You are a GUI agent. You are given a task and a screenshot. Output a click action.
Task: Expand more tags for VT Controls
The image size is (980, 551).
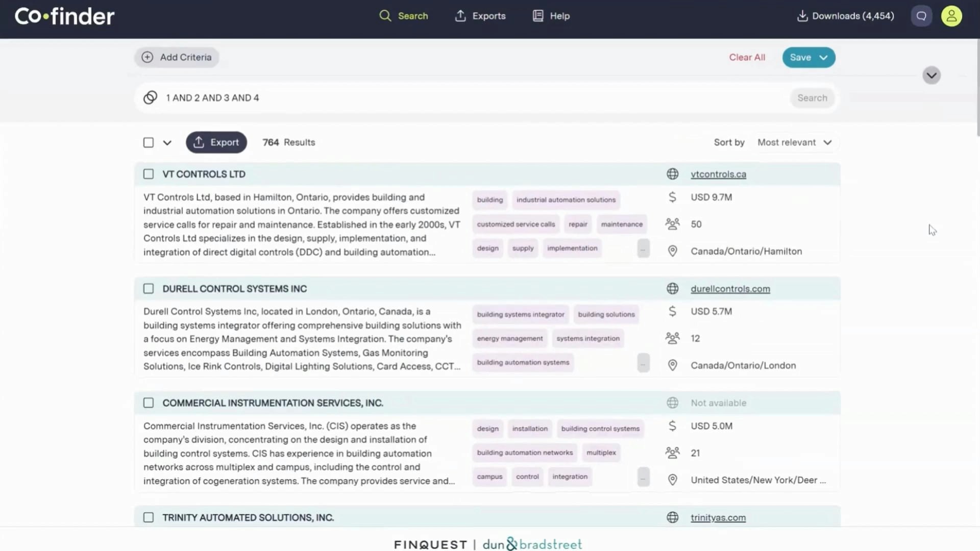point(643,248)
